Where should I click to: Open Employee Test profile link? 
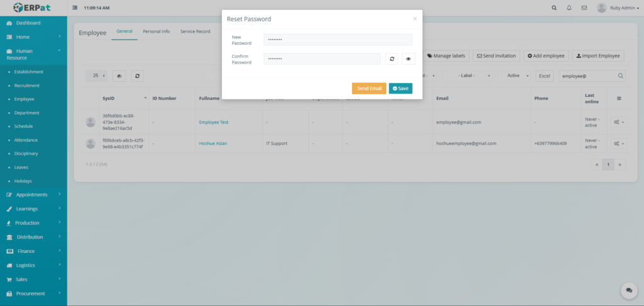(x=214, y=122)
